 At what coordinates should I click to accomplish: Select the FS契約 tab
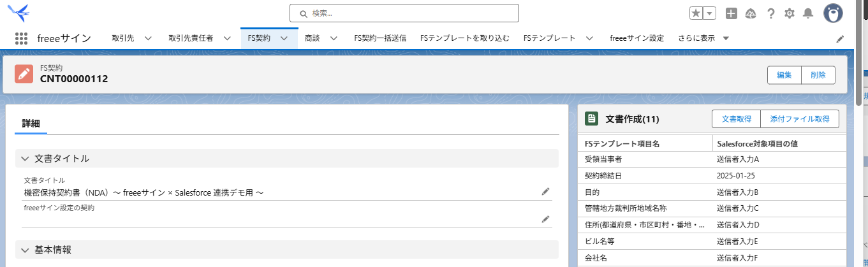pyautogui.click(x=259, y=38)
